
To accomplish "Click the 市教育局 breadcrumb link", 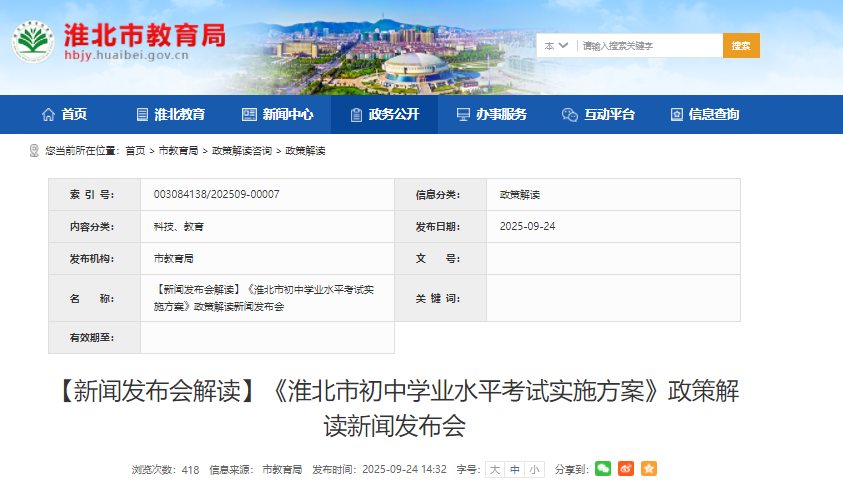I will [178, 151].
